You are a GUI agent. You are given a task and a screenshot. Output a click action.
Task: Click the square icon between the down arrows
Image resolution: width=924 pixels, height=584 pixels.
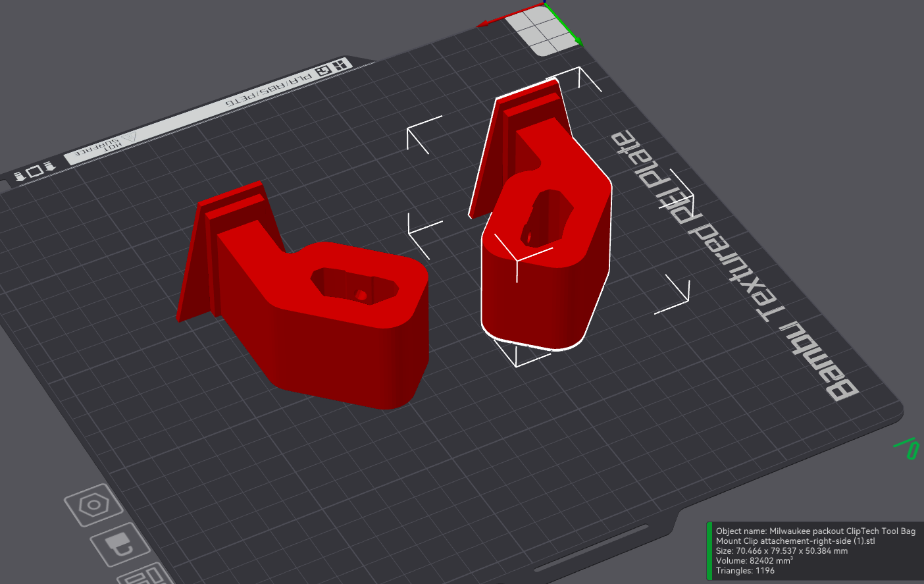point(34,171)
